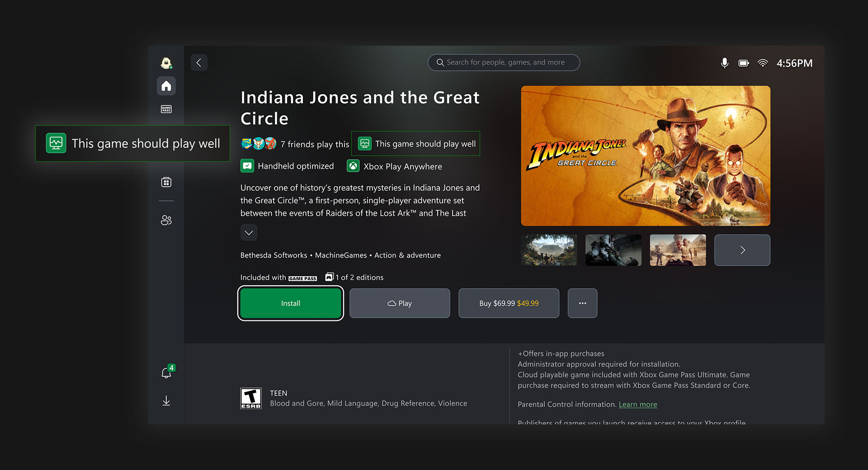Viewport: 868px width, 470px height.
Task: Open the Home icon in the sidebar
Action: coord(166,86)
